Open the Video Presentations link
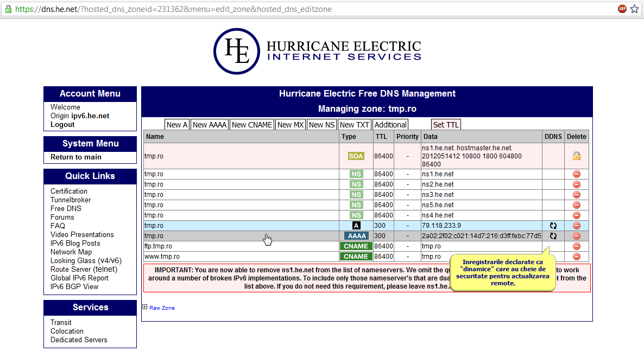Screen dimensions: 644x358 pyautogui.click(x=82, y=234)
